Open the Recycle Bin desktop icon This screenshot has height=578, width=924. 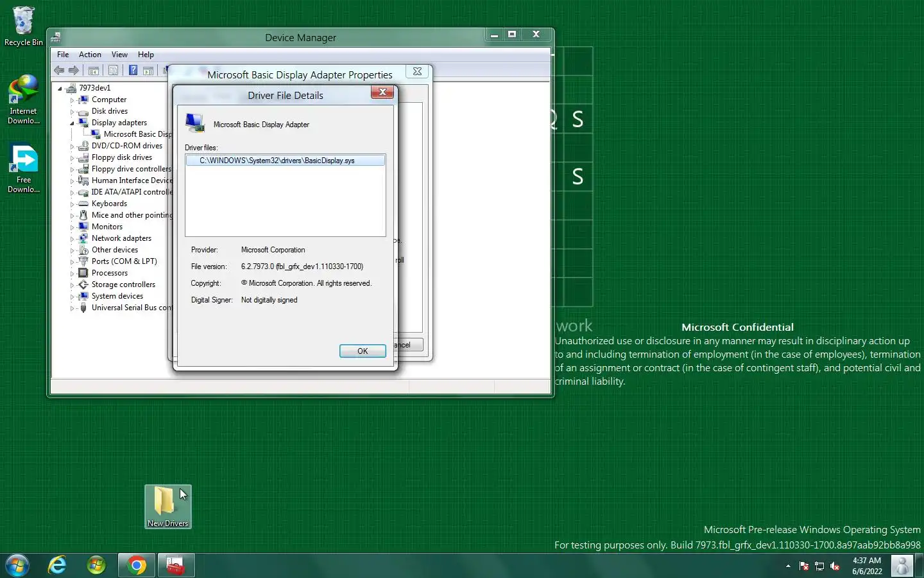click(24, 26)
